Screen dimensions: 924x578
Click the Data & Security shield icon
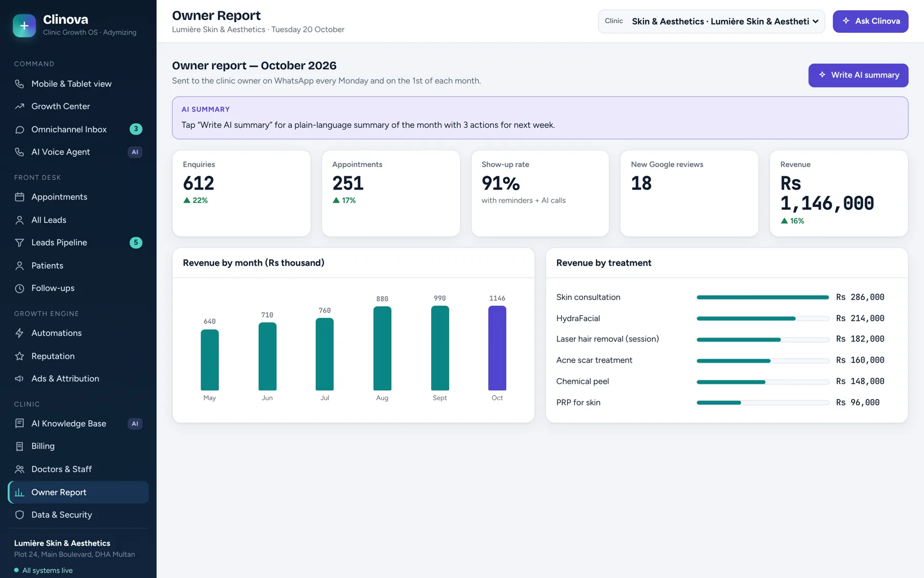coord(20,515)
